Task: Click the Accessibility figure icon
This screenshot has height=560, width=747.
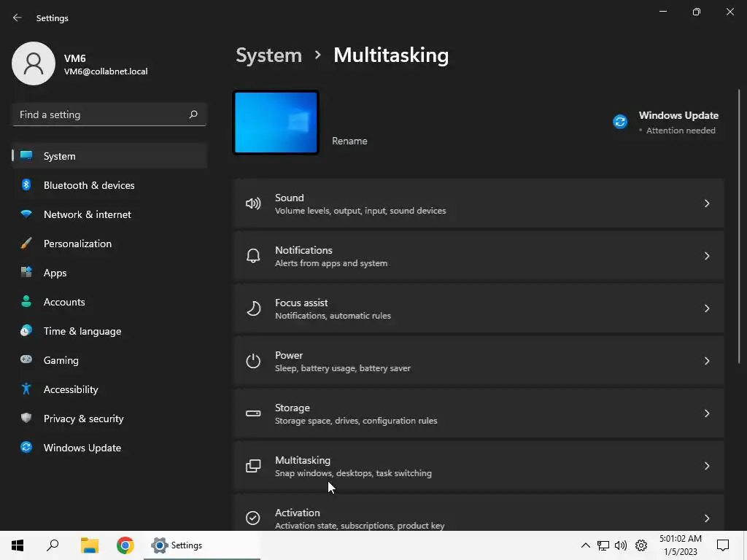Action: tap(26, 389)
